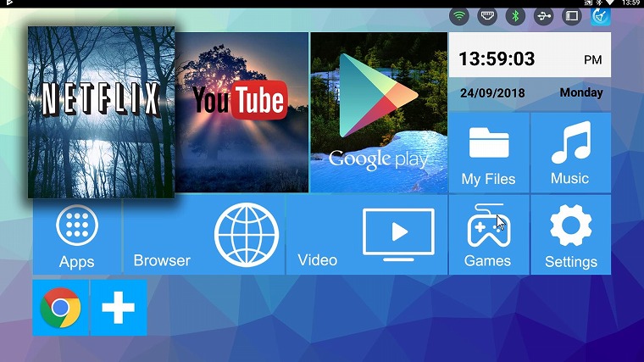Open the Video player tile
The width and height of the screenshot is (644, 362).
[x=367, y=235]
